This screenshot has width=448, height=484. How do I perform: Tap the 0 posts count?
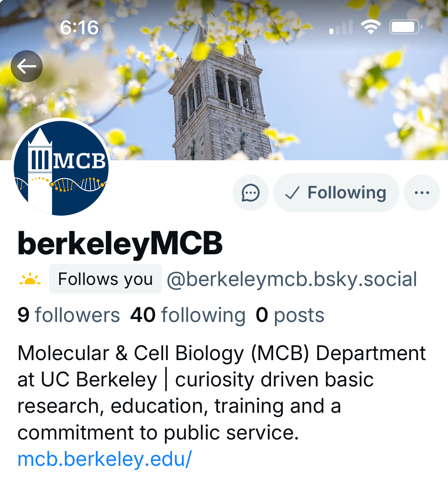coord(290,315)
